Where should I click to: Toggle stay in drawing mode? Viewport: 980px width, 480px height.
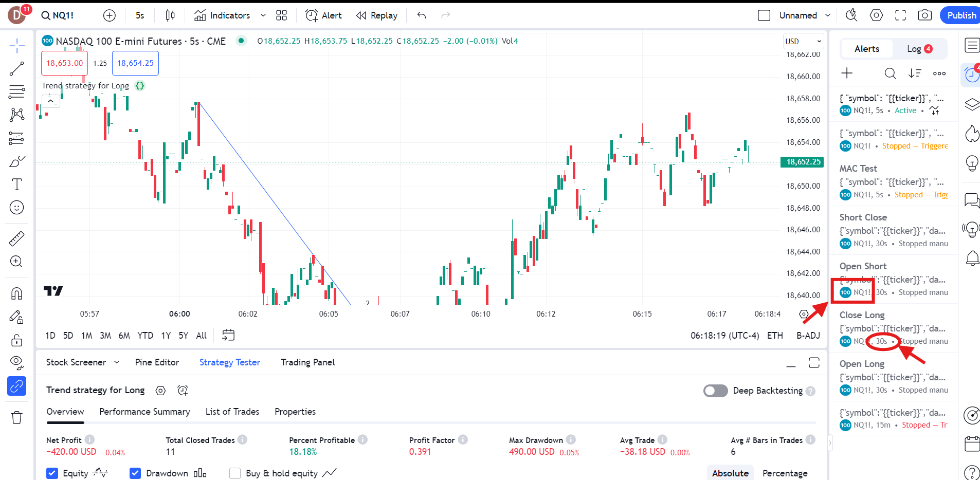16,317
